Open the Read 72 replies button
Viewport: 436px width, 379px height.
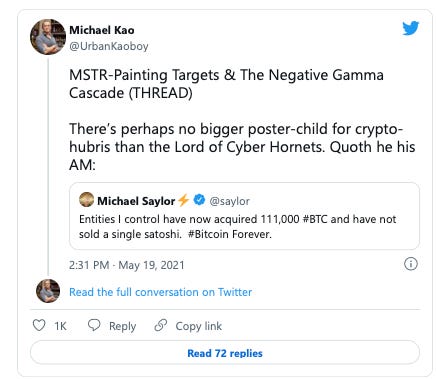[x=225, y=353]
